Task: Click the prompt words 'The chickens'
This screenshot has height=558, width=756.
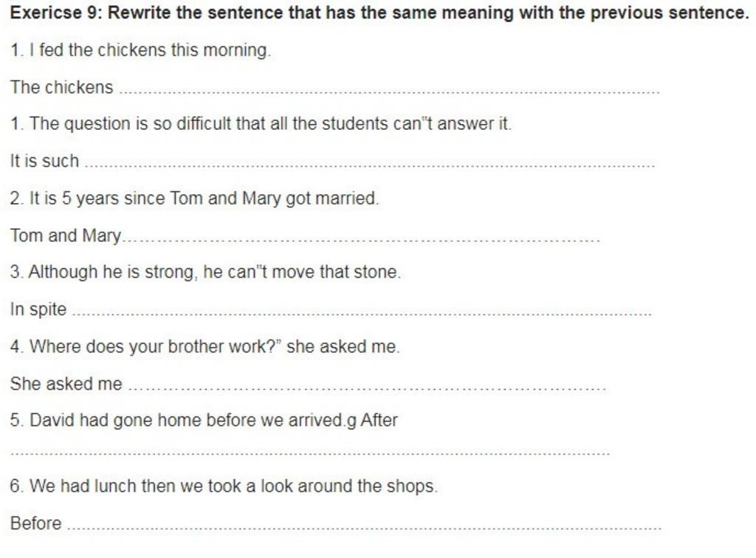Action: pos(62,87)
